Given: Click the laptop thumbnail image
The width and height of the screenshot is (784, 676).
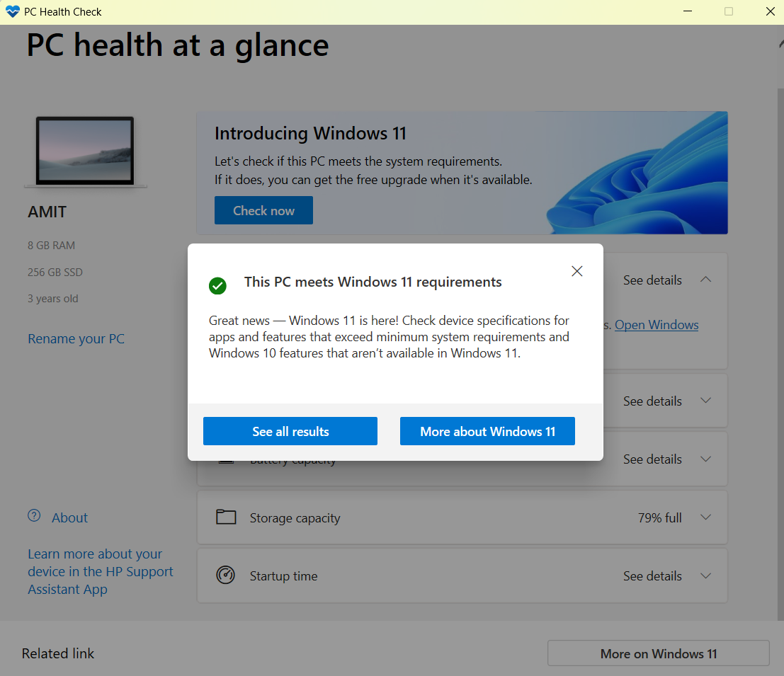Looking at the screenshot, I should click(x=85, y=151).
